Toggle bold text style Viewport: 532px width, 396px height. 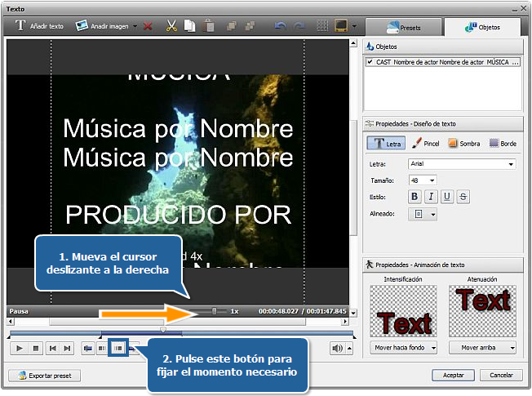click(415, 196)
